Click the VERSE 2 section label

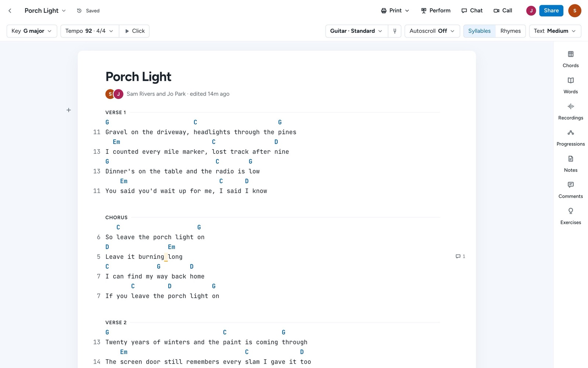point(116,322)
